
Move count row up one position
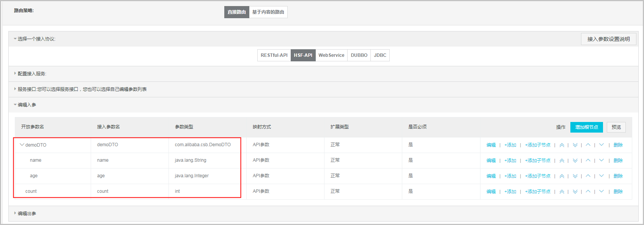tap(588, 191)
